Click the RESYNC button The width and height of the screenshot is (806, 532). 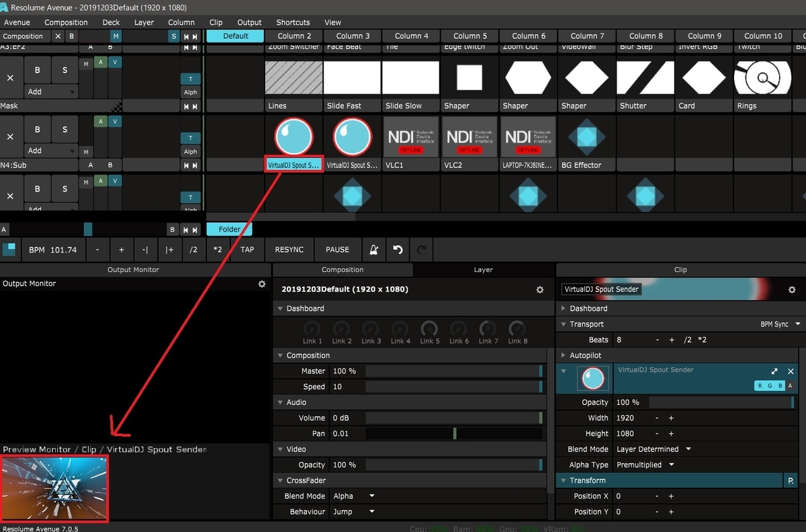[x=289, y=250]
